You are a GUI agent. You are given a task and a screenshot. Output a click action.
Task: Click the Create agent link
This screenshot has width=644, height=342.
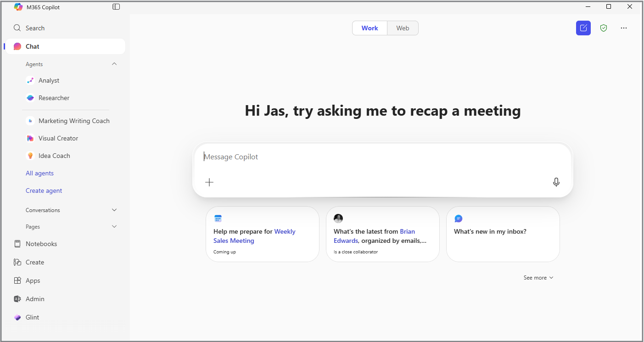[x=44, y=191]
